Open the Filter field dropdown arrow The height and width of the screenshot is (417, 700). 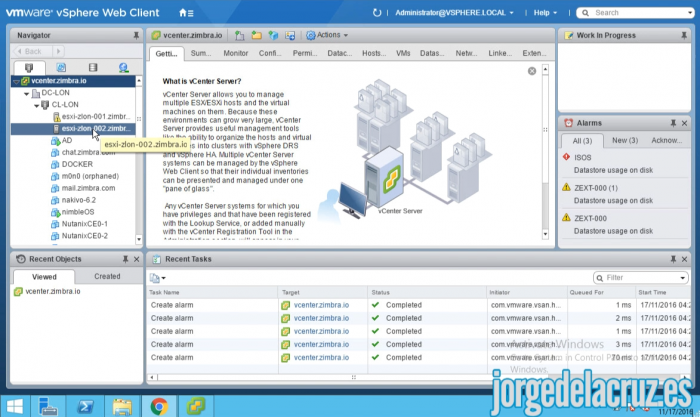683,278
